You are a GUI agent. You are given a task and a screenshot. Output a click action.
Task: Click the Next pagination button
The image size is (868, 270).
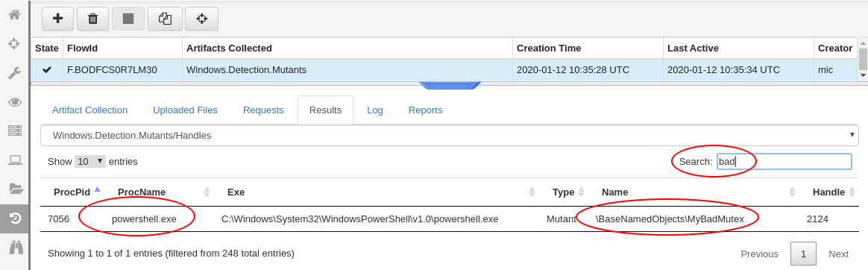point(838,254)
